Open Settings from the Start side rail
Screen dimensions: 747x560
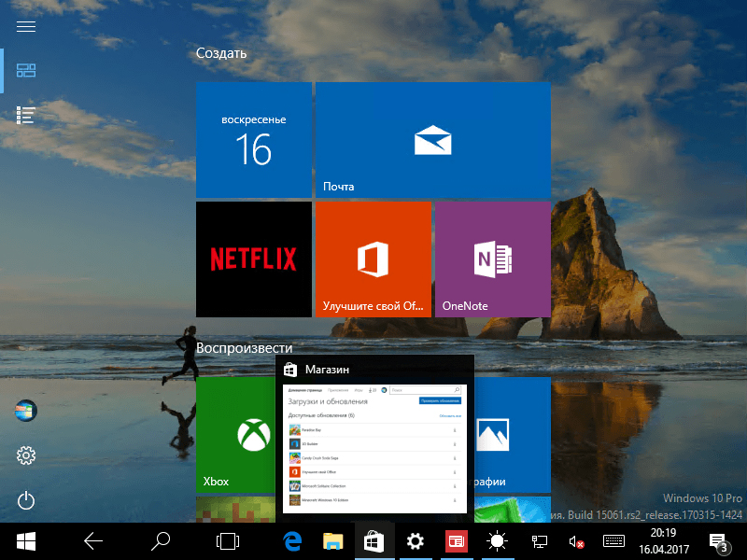coord(26,455)
